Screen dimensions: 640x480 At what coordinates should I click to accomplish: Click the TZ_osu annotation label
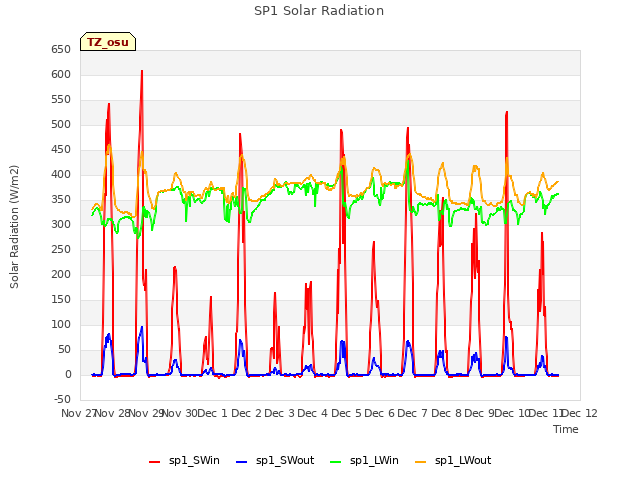pos(108,42)
